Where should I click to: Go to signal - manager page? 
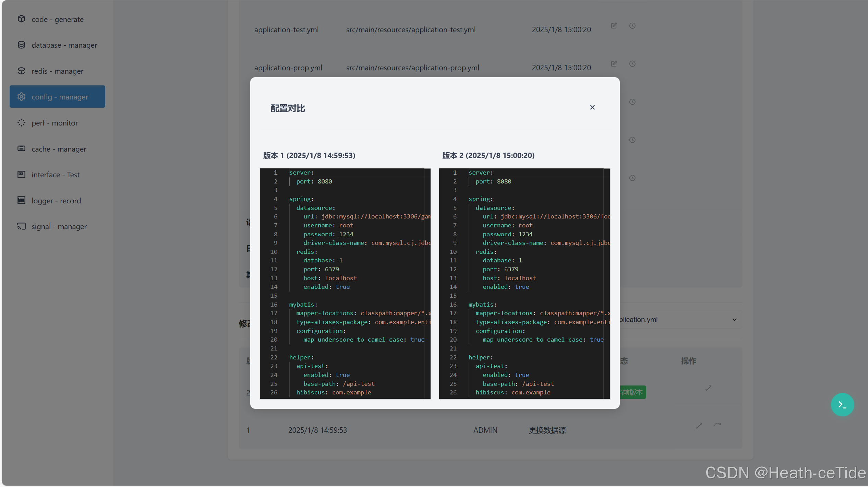pyautogui.click(x=59, y=226)
